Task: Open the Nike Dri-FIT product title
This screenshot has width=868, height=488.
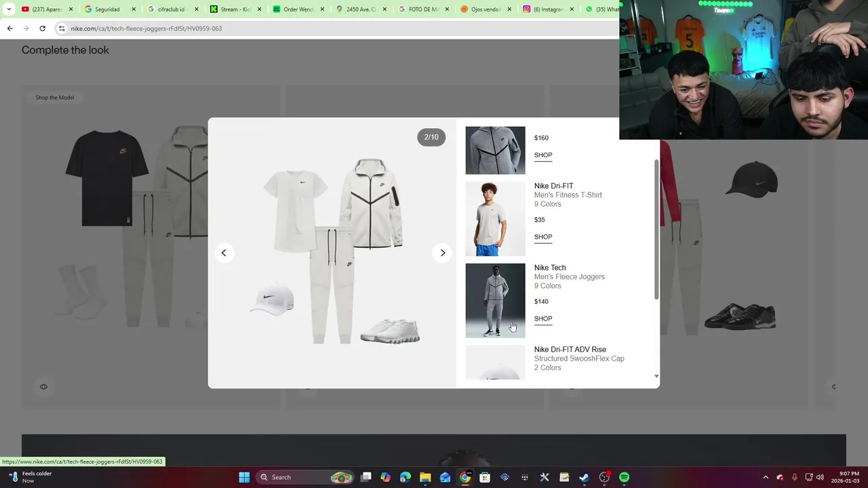Action: pos(553,186)
